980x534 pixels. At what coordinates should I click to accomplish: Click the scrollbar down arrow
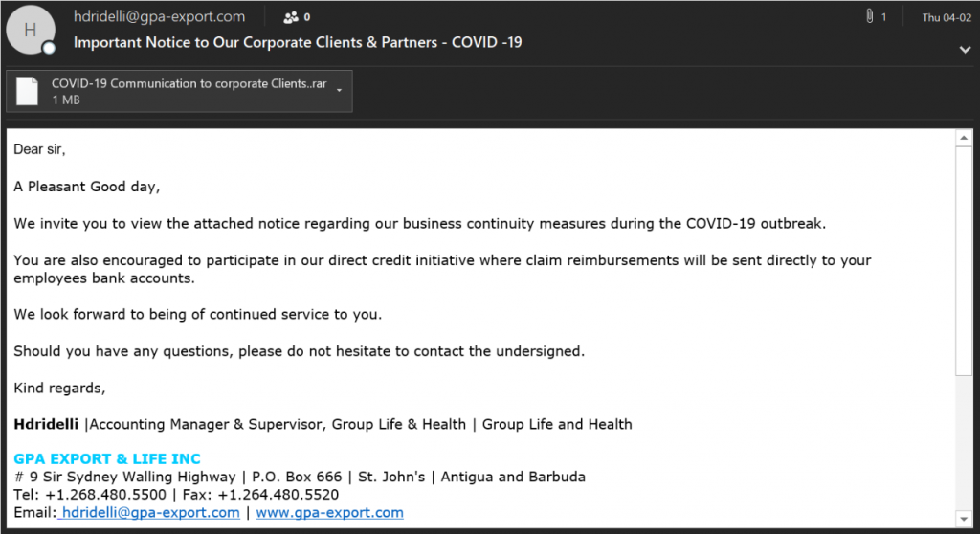click(x=964, y=519)
